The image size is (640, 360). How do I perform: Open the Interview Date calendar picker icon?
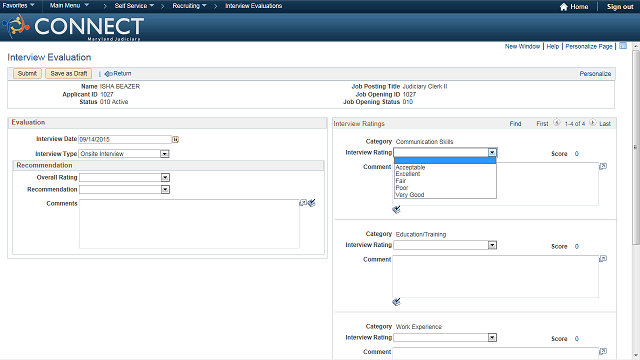pyautogui.click(x=176, y=140)
